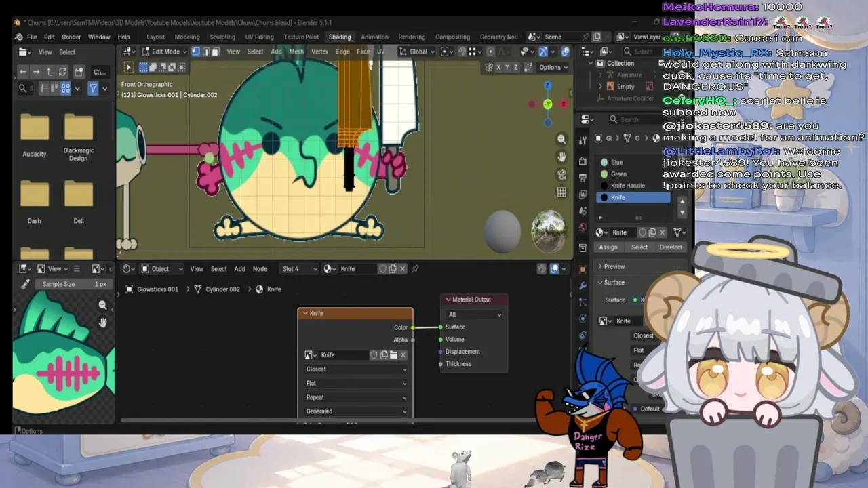Click the Sample Size field in image editor
The height and width of the screenshot is (488, 868).
pos(75,284)
